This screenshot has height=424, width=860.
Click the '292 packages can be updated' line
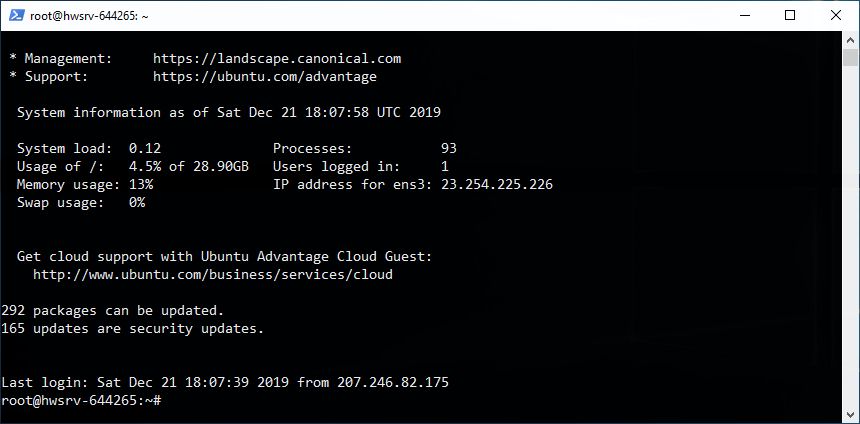pyautogui.click(x=113, y=310)
